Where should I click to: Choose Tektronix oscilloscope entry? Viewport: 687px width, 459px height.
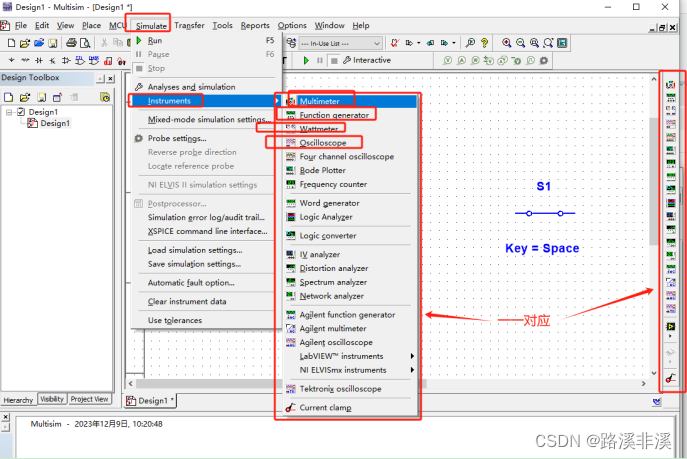point(350,389)
